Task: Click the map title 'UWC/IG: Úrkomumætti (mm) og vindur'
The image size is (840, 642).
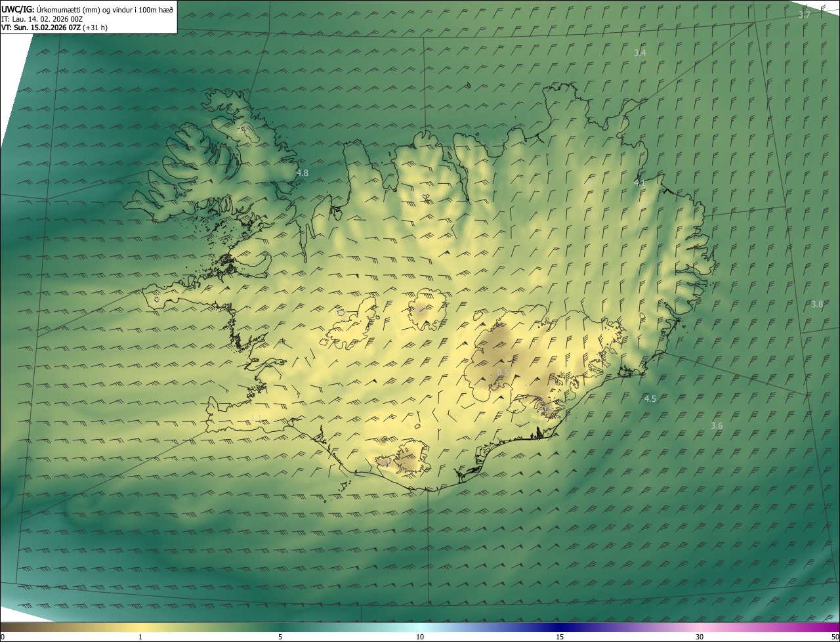Action: pyautogui.click(x=88, y=9)
